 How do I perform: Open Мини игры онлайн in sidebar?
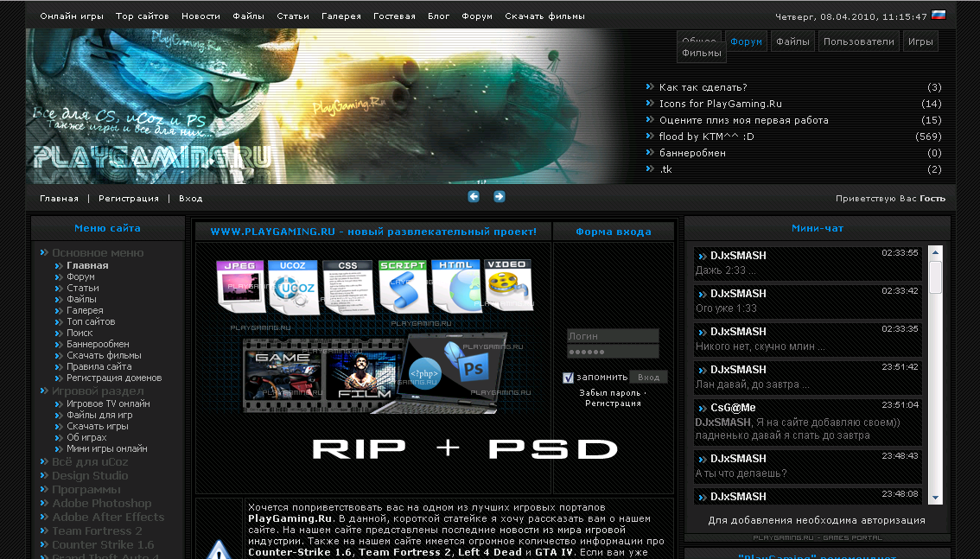(107, 448)
